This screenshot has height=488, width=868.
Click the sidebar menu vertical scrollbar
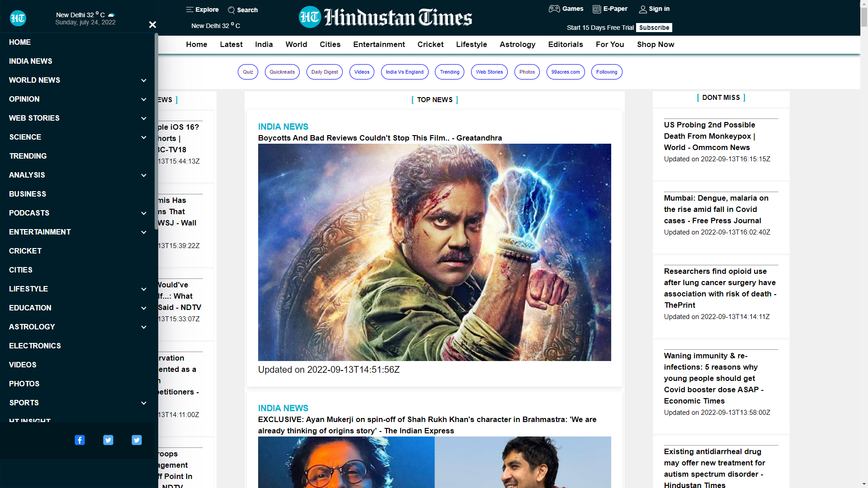(156, 131)
